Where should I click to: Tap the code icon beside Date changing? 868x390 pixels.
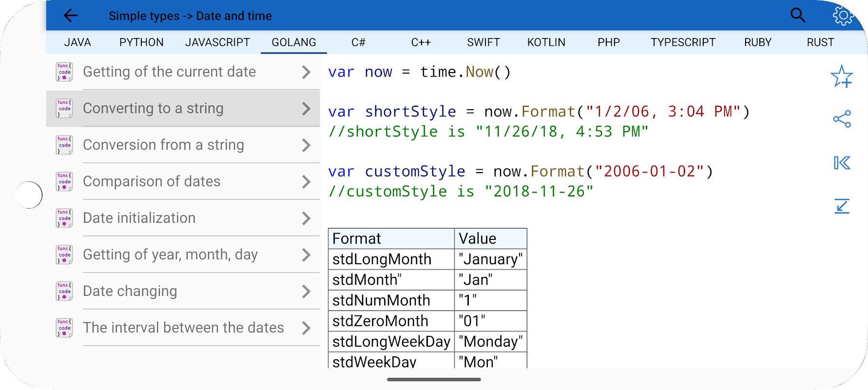(64, 291)
